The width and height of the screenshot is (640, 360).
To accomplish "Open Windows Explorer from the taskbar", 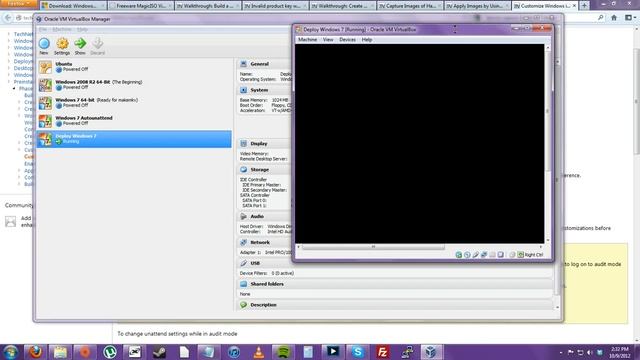I will click(60, 352).
